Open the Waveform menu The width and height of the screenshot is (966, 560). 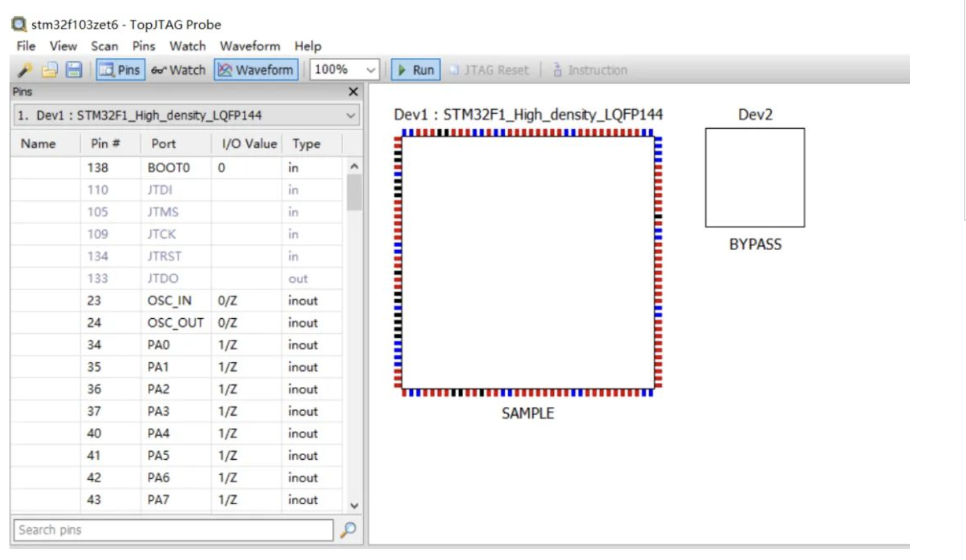[x=250, y=46]
